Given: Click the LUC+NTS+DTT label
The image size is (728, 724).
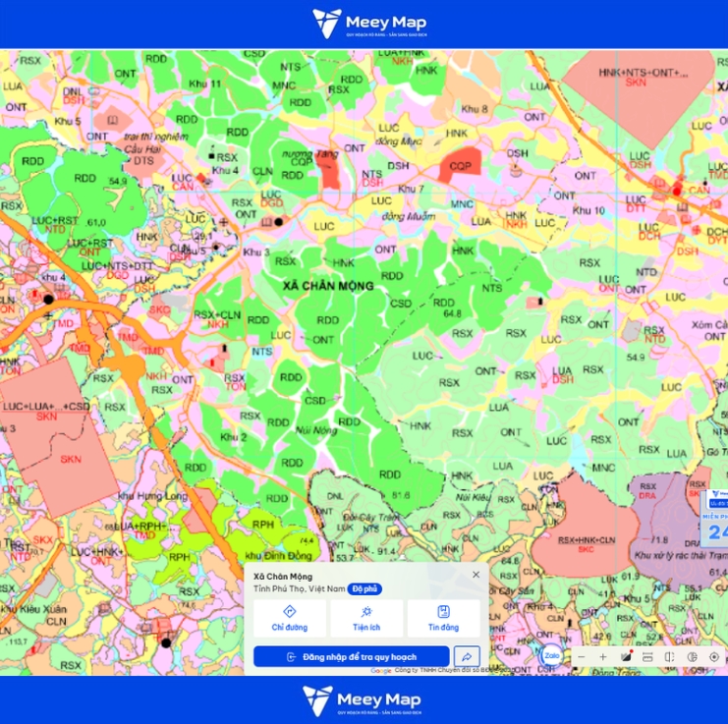Looking at the screenshot, I should coord(117,266).
